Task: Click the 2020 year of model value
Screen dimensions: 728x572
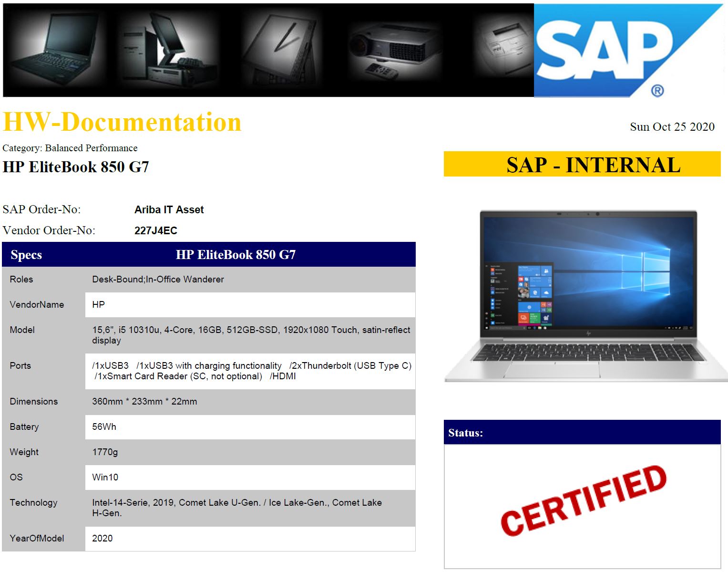Action: pos(102,539)
